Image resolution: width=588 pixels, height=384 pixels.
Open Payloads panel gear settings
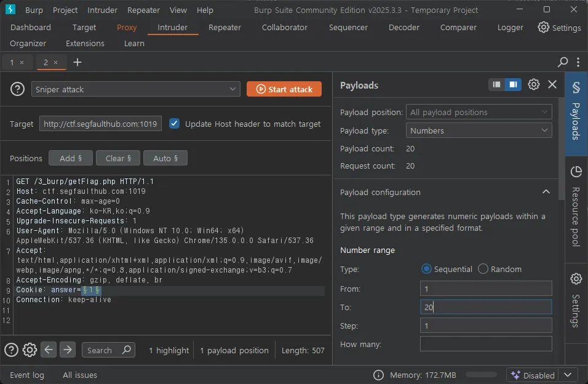[534, 84]
